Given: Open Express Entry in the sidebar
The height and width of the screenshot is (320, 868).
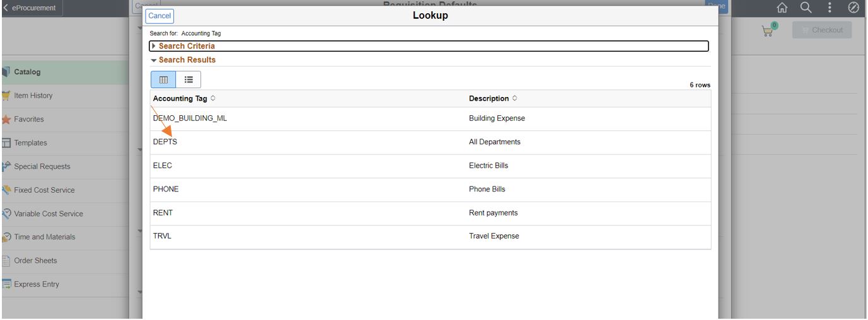Looking at the screenshot, I should point(64,285).
